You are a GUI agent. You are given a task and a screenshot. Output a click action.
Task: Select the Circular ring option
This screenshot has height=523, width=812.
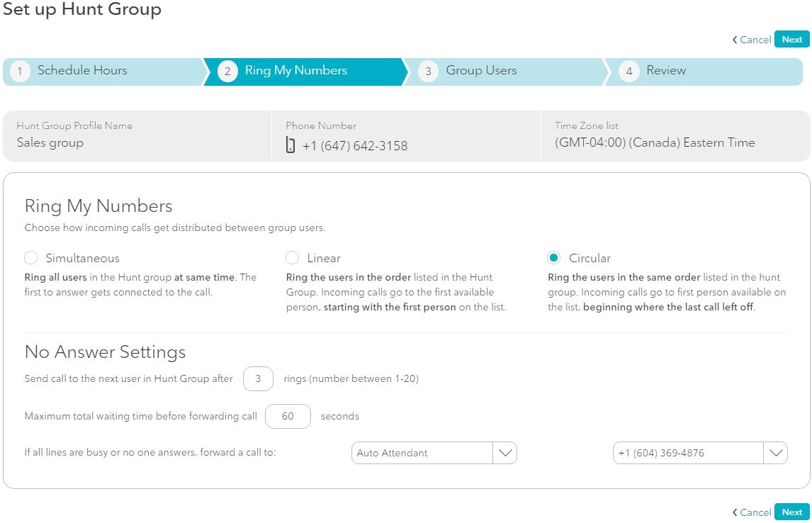pyautogui.click(x=554, y=258)
